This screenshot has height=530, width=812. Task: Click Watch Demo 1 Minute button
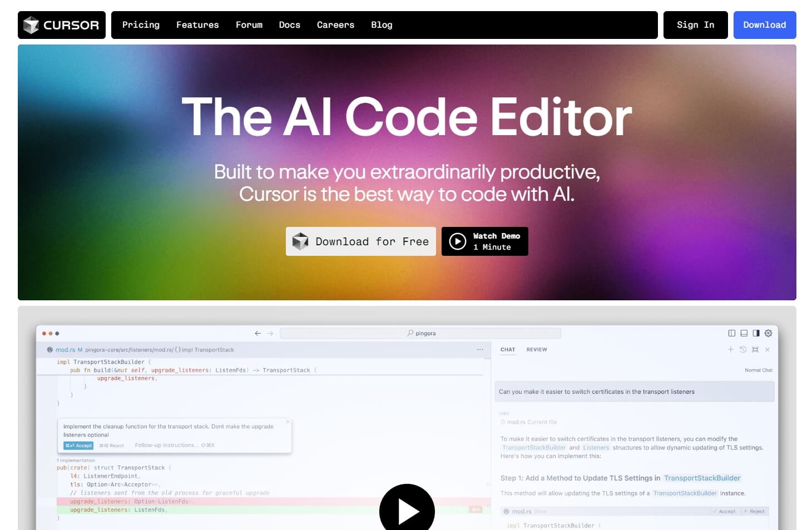click(x=485, y=241)
